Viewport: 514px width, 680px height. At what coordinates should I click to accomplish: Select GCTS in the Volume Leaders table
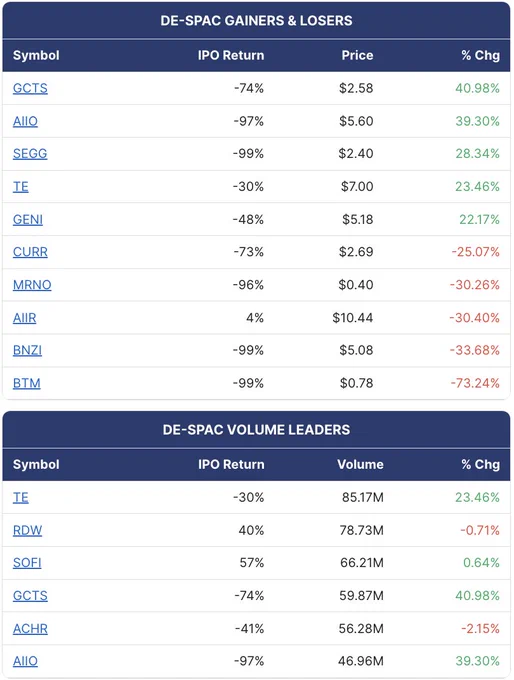[x=30, y=596]
